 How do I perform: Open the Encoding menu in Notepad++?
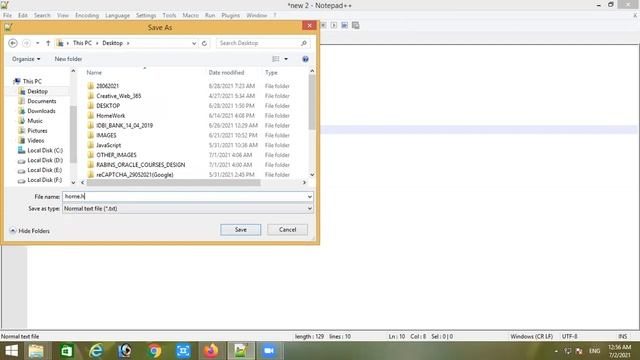(x=87, y=16)
